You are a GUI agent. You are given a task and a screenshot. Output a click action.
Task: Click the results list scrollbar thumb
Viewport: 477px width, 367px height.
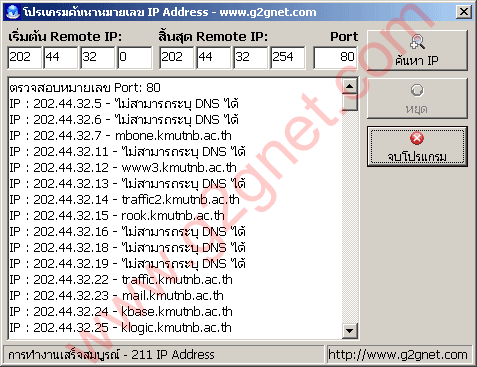[x=350, y=102]
